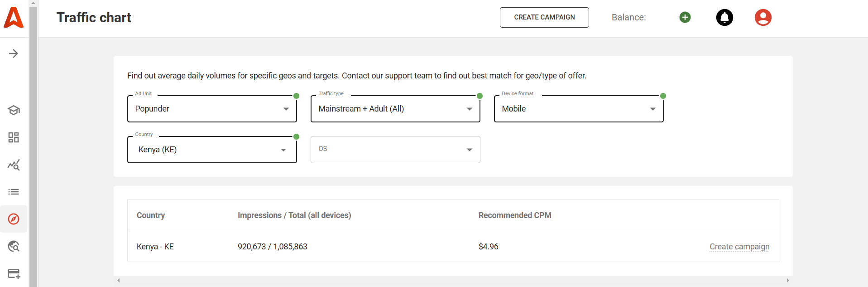Click the green plus add balance icon
This screenshot has height=287, width=868.
[685, 17]
